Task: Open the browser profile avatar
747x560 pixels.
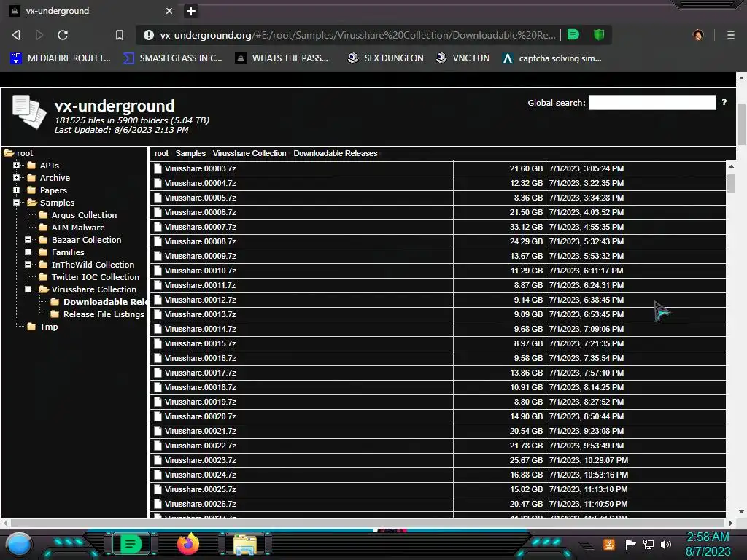Action: pos(698,35)
